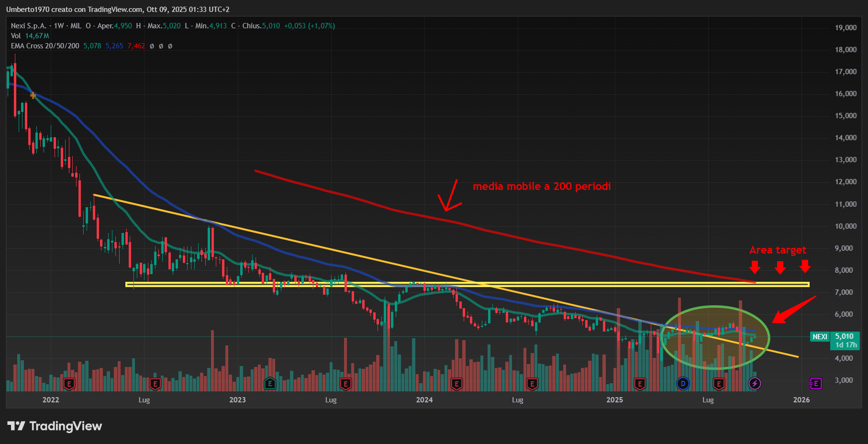
Task: Click the 'media mobile a 200 periodi' annotation
Action: pos(542,187)
